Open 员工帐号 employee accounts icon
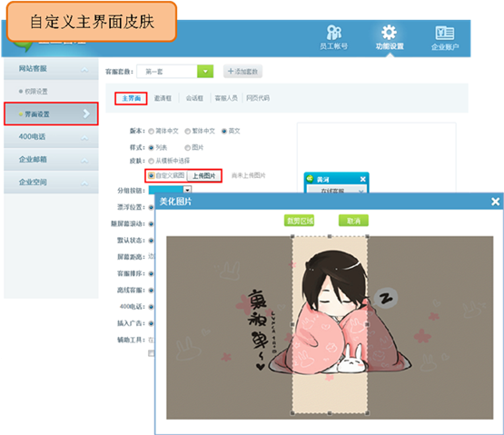Screen dimensions: 504x435 [333, 33]
